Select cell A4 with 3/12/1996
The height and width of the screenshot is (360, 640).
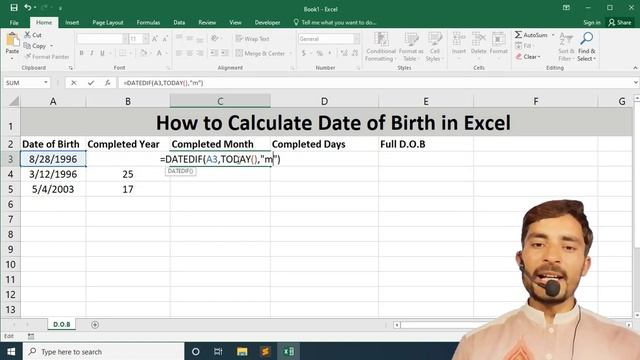[x=53, y=174]
